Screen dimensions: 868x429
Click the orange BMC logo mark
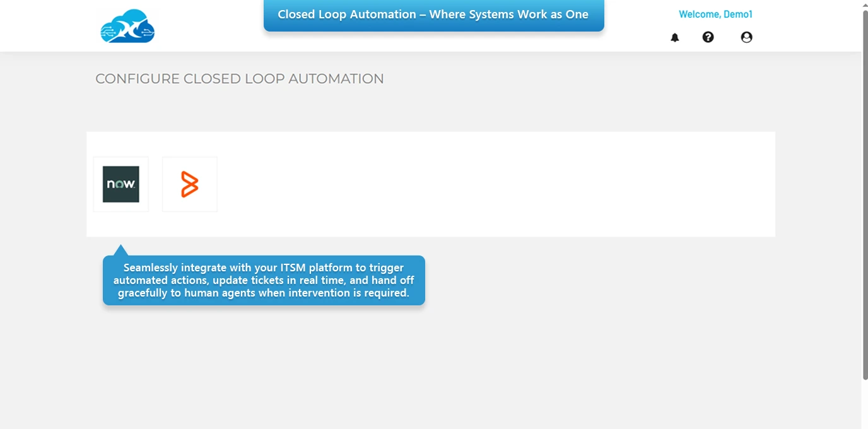[190, 184]
